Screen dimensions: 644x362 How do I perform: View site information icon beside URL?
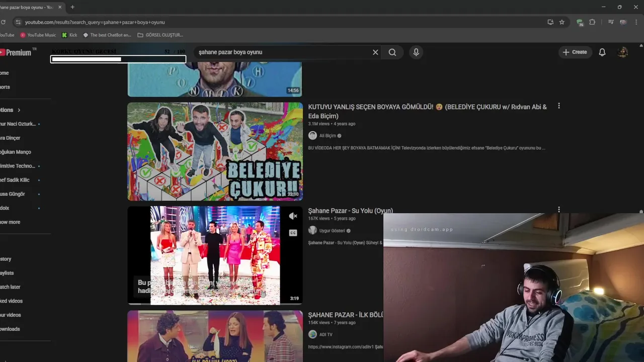(18, 22)
